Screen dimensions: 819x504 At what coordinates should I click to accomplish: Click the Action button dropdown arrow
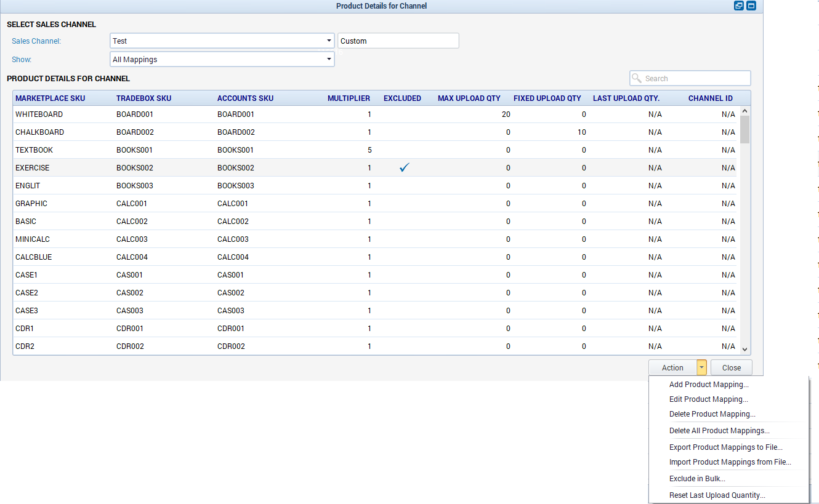pos(702,367)
